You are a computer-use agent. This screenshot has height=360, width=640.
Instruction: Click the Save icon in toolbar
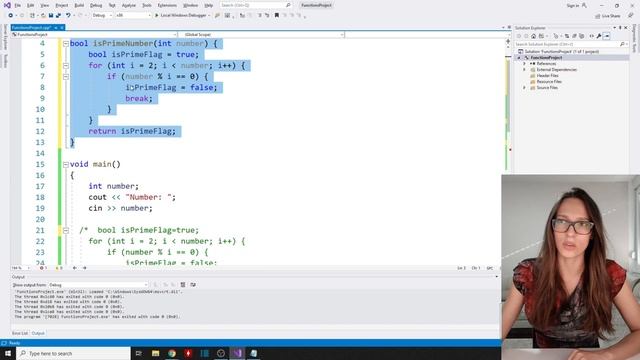click(x=51, y=16)
